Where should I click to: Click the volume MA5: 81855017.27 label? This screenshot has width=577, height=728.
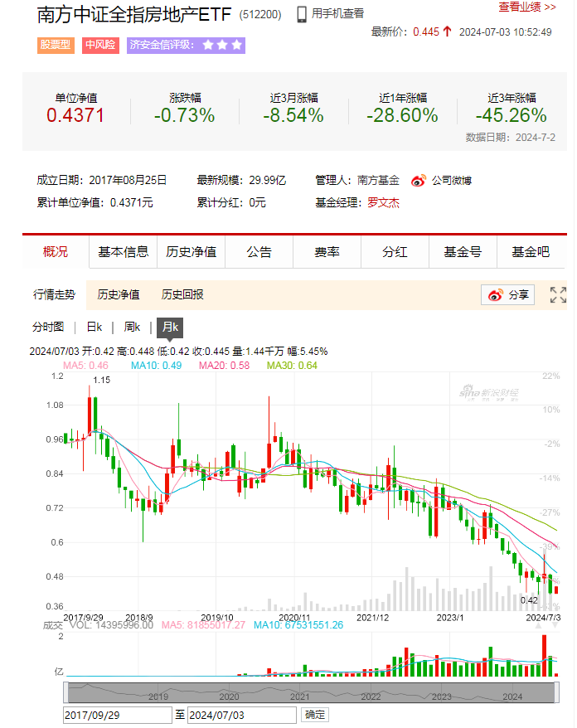pyautogui.click(x=203, y=625)
